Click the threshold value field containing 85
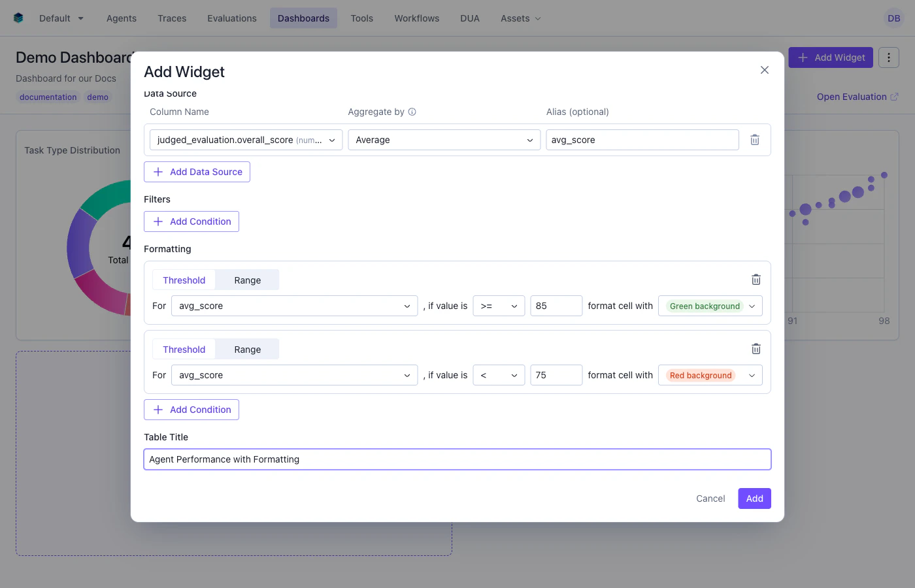Screen dimensions: 915x588 (x=556, y=306)
